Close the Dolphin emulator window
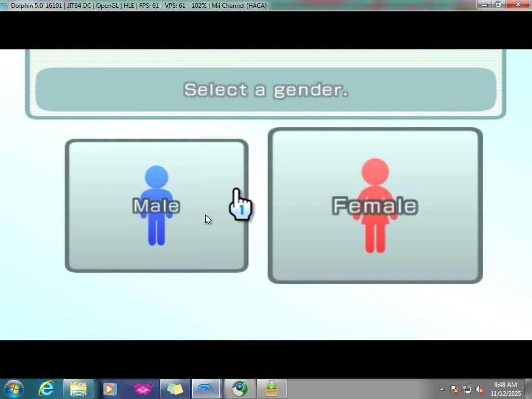 [518, 4]
